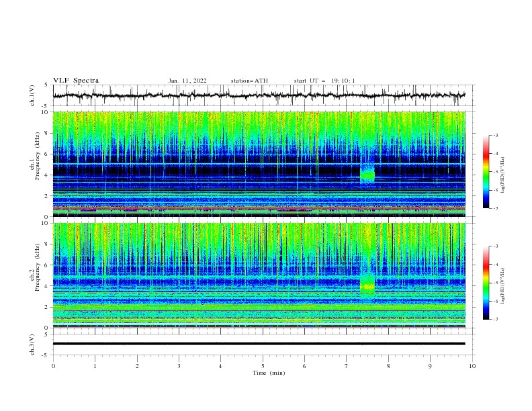Viewport: 532px width, 411px height.
Task: Click the ch.2 colorbar "-3" tick label
Action: pos(496,246)
